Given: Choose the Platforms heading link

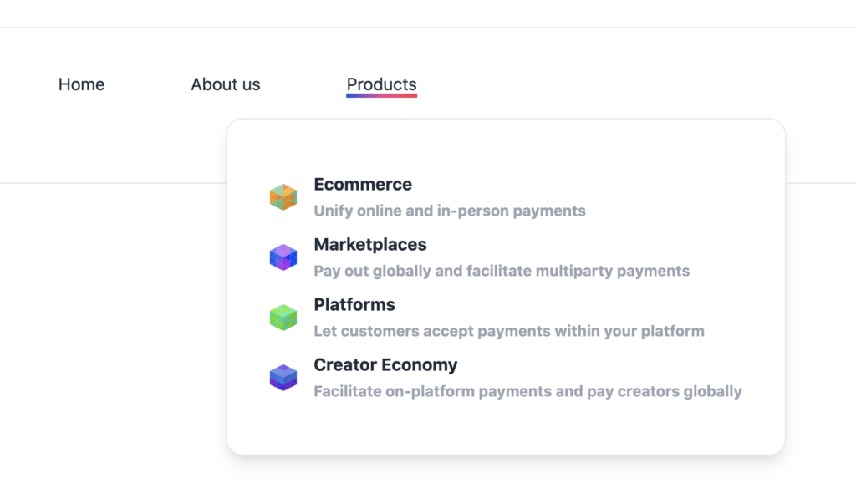Looking at the screenshot, I should pos(354,305).
